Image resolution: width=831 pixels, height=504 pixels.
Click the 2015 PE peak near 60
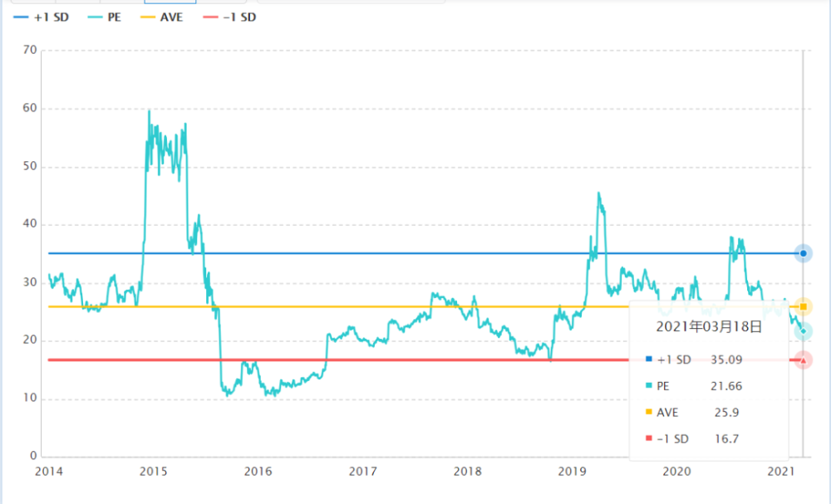point(149,111)
